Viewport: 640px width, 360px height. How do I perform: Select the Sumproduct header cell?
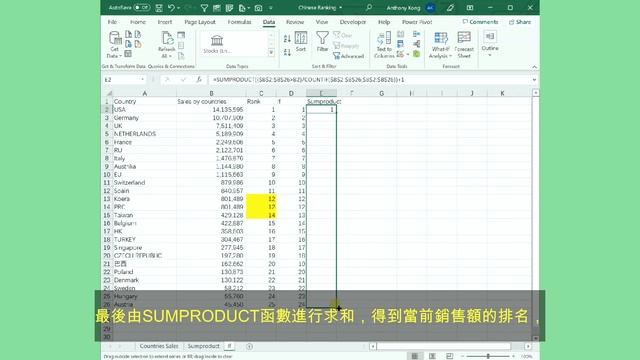(x=322, y=101)
